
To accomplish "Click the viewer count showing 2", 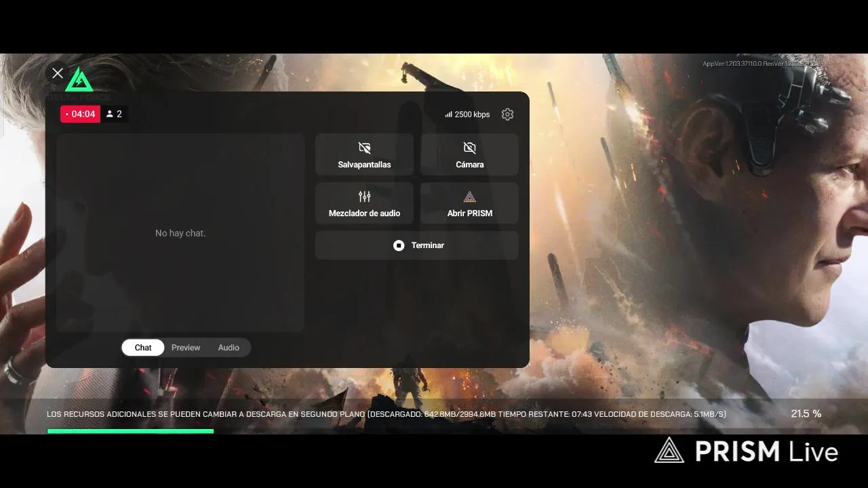I will [114, 115].
